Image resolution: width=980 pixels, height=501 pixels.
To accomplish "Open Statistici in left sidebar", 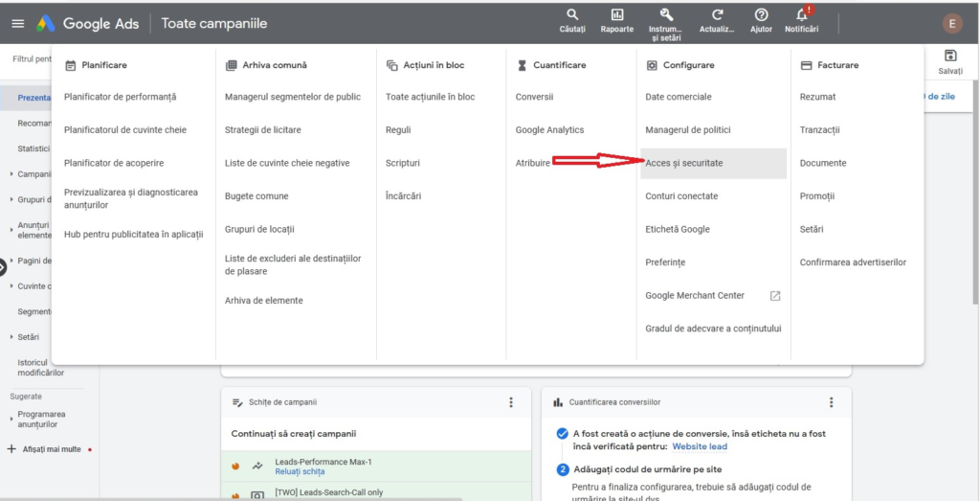I will click(33, 148).
